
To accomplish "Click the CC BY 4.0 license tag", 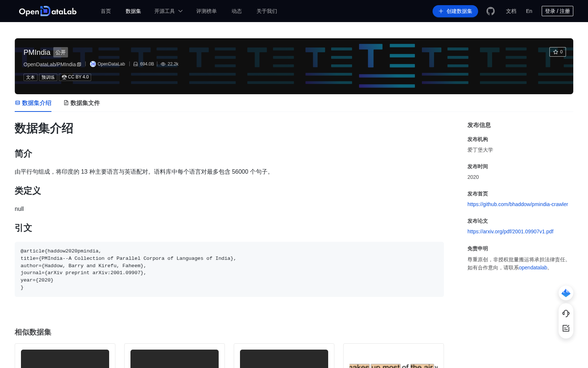I will [75, 77].
